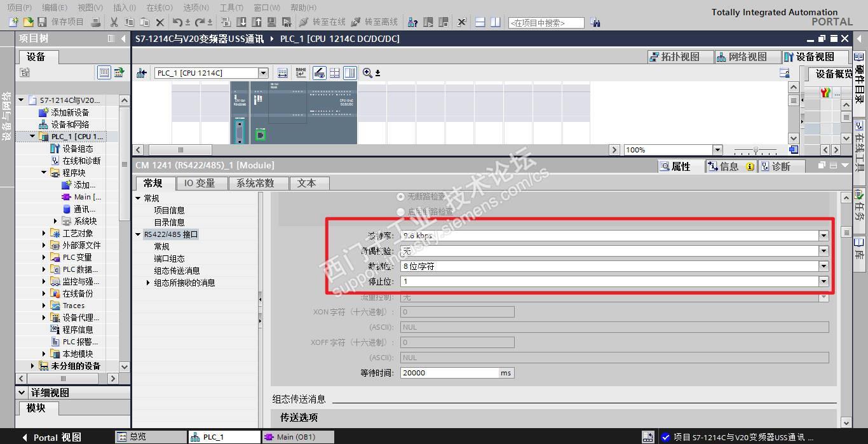
Task: Select 设备组态 in project tree
Action: click(x=78, y=149)
